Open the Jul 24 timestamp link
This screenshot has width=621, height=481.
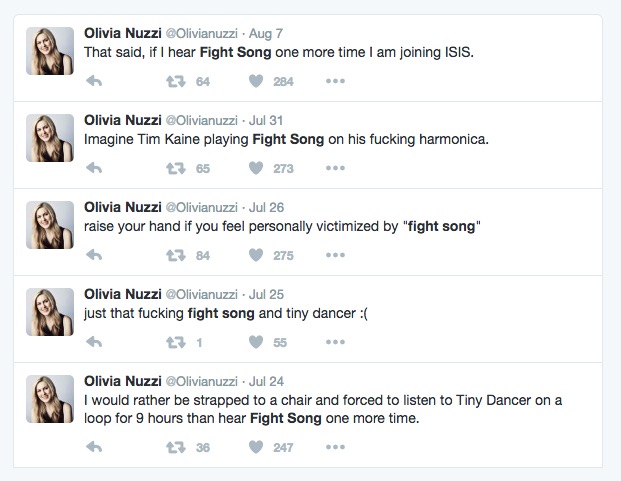(266, 382)
